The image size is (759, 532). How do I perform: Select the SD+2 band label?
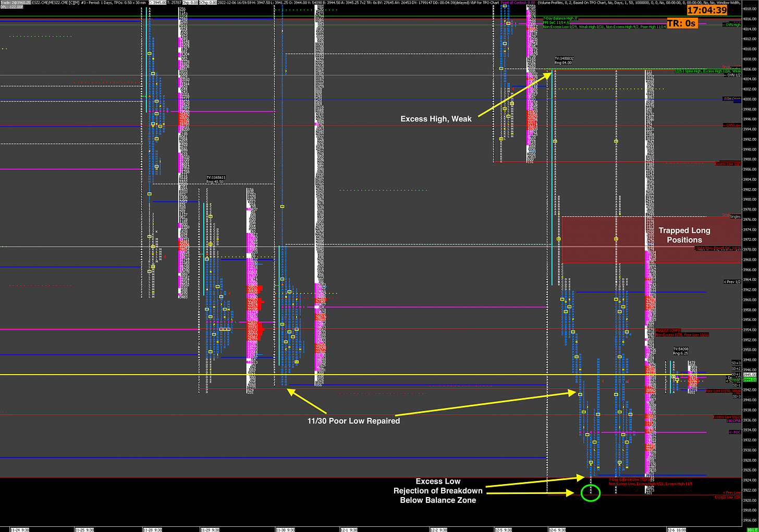point(736,368)
